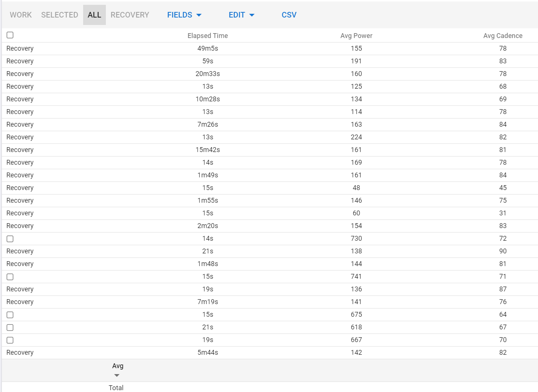The image size is (538, 392).
Task: Check the 19s 667-watt interval checkbox
Action: [x=10, y=340]
